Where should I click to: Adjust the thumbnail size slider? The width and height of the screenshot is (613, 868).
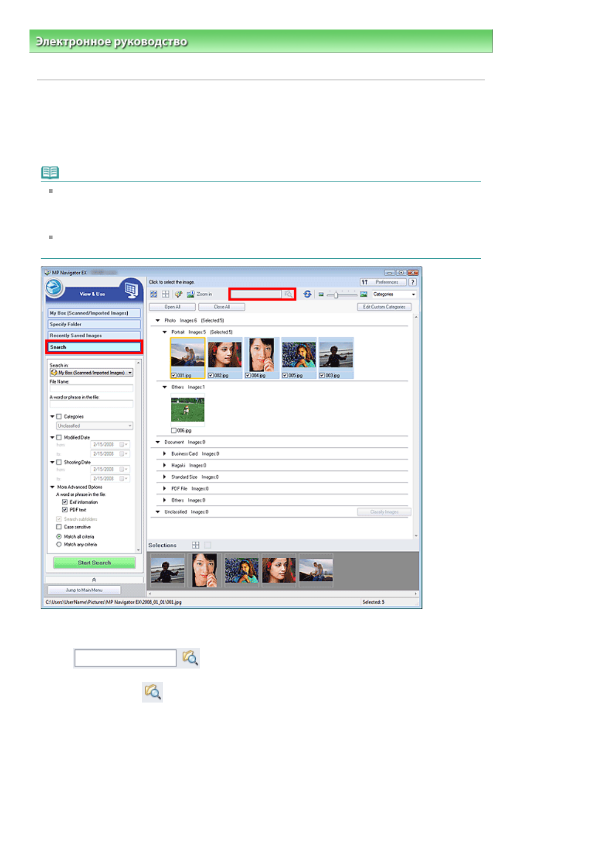click(x=336, y=294)
